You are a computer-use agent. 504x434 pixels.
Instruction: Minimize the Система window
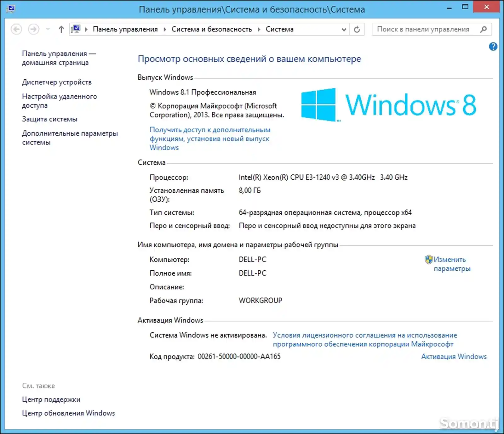[x=449, y=8]
